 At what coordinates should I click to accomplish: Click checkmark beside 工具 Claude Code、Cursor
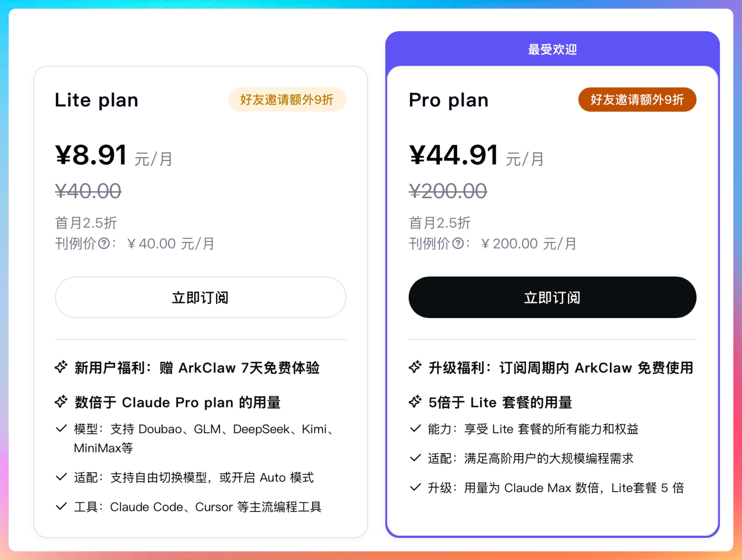(61, 506)
